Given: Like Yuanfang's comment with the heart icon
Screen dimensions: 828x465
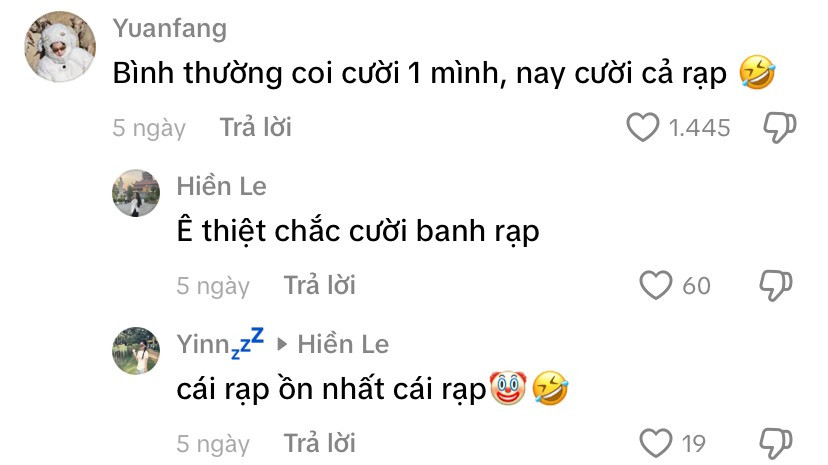Looking at the screenshot, I should click(x=643, y=127).
